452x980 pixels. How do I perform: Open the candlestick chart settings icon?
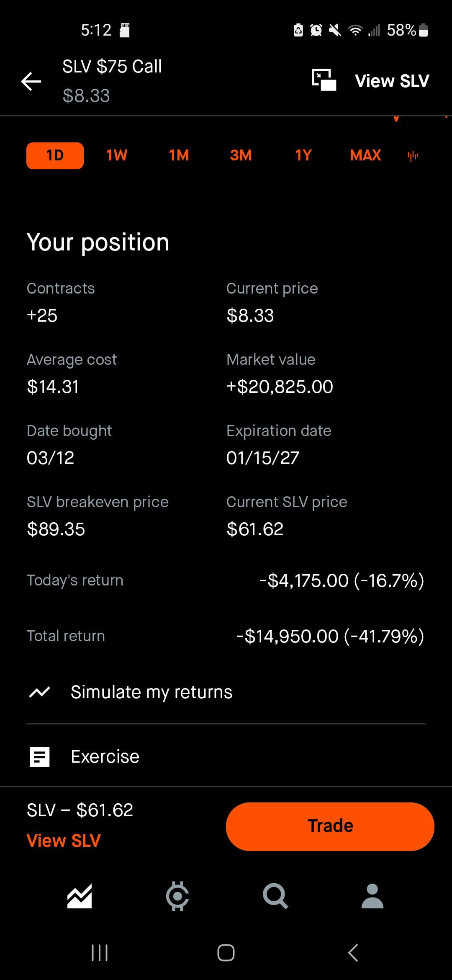click(x=413, y=156)
